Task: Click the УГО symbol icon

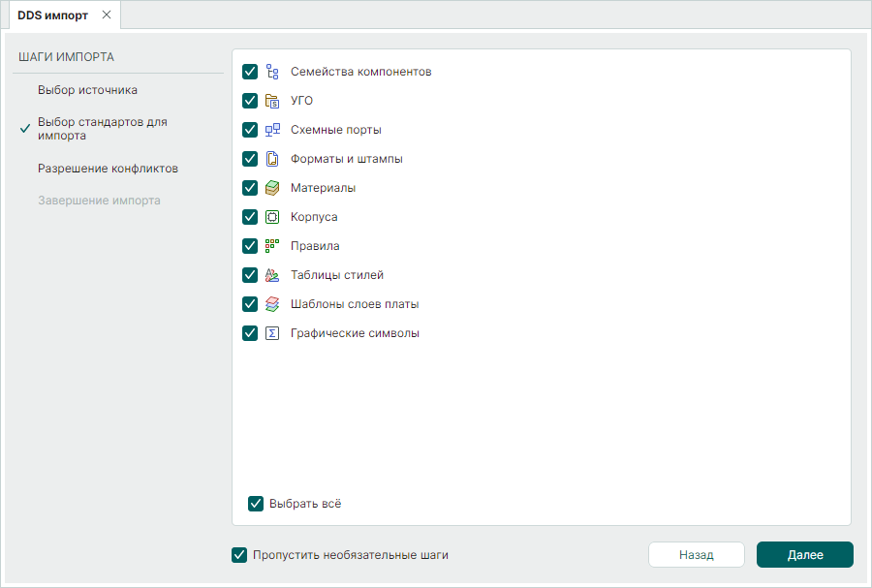Action: (272, 101)
